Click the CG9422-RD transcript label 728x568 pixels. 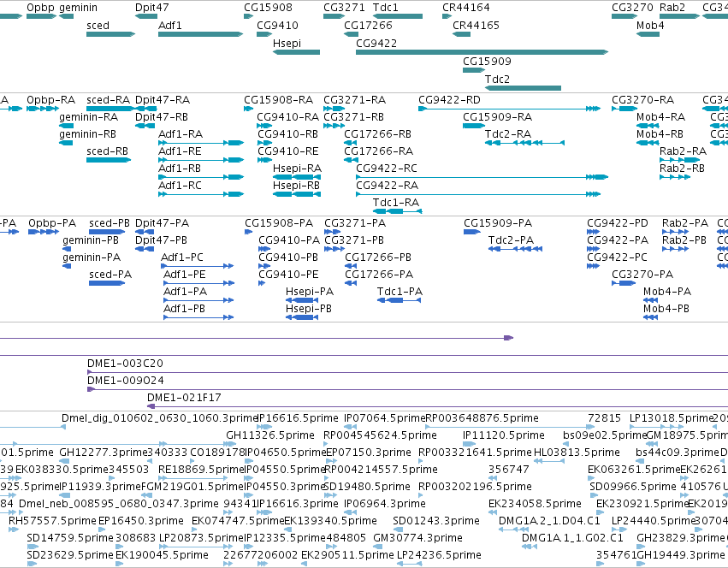pyautogui.click(x=449, y=100)
